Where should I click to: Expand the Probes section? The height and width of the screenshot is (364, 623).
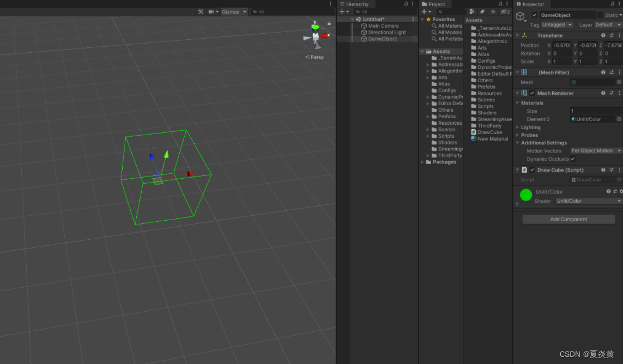click(518, 135)
